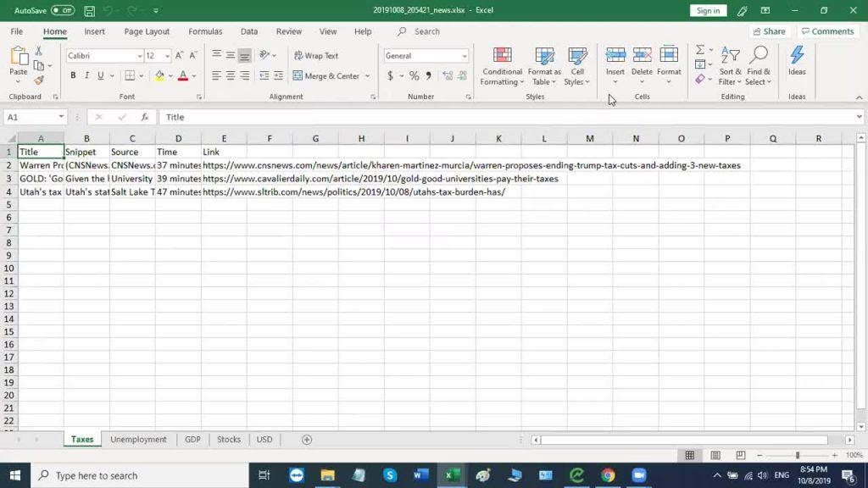The width and height of the screenshot is (868, 488).
Task: Click the Ideas icon in ribbon
Action: pyautogui.click(x=797, y=61)
